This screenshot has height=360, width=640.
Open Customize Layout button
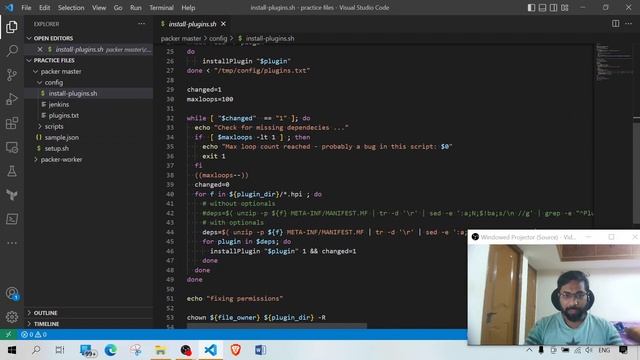click(x=564, y=7)
